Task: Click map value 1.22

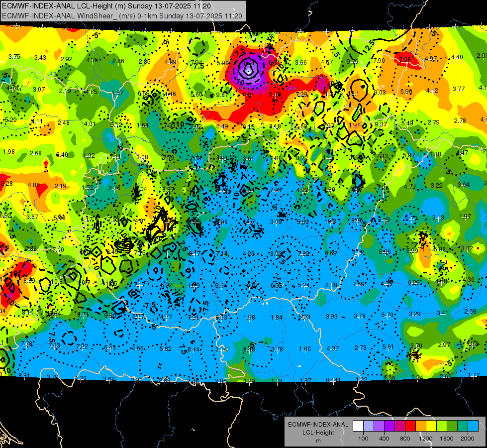Action: pos(362,379)
